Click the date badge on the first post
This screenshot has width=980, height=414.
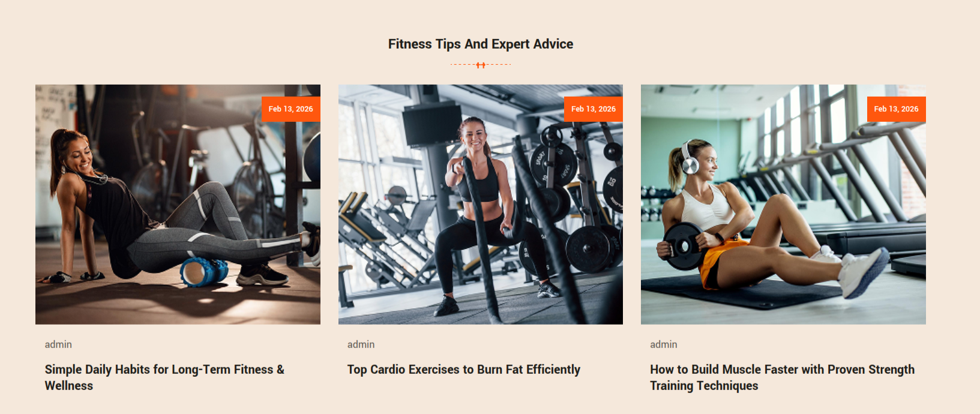tap(290, 109)
